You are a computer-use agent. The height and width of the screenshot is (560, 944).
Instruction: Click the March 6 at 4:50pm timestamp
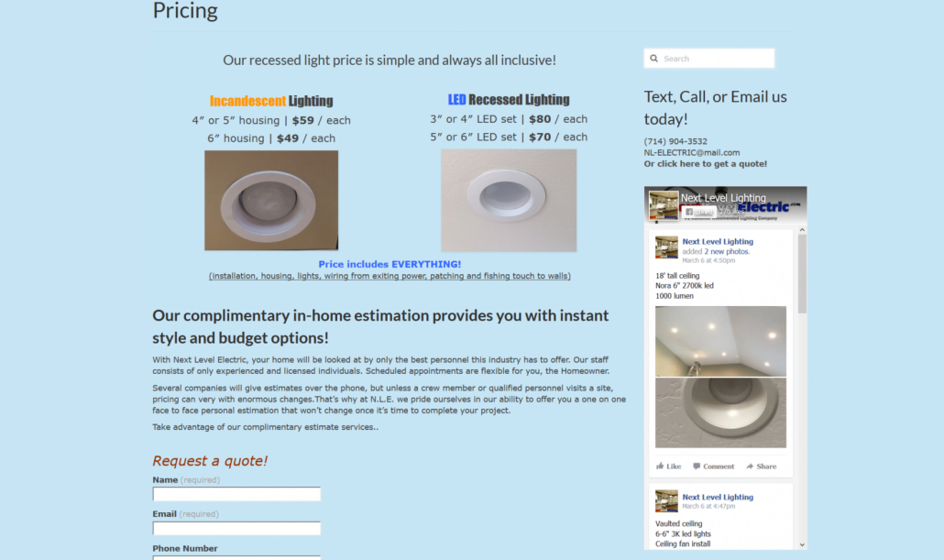pyautogui.click(x=708, y=260)
